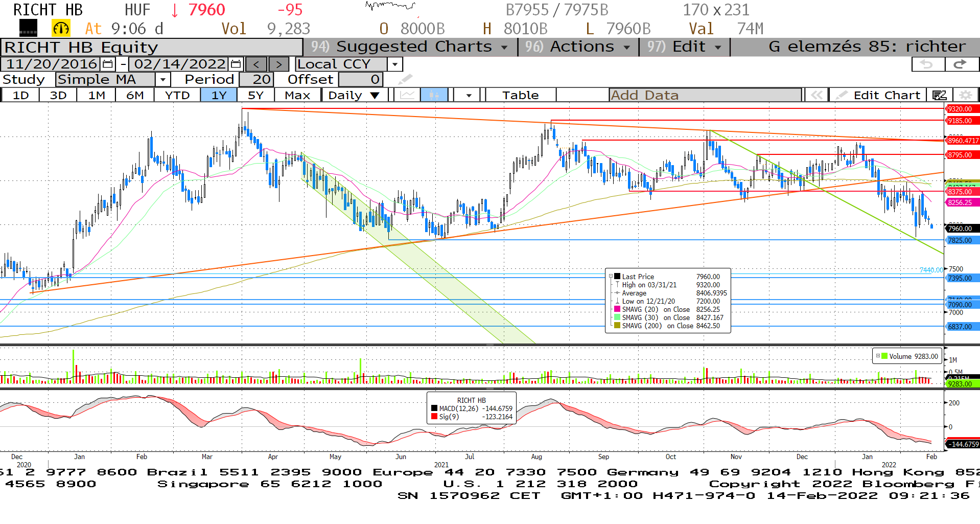Toggle the Last Price legend expander box
Screen dimensions: 980x524
611,277
